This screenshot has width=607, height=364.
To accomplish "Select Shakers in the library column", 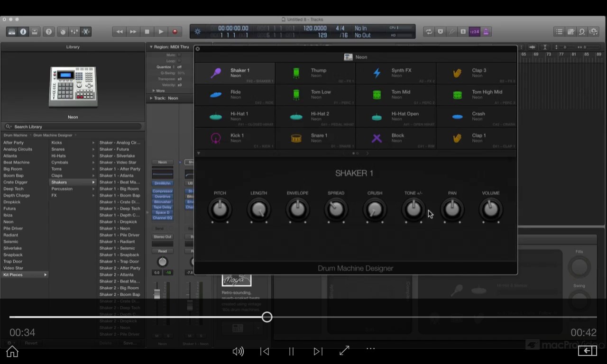I will click(x=59, y=182).
